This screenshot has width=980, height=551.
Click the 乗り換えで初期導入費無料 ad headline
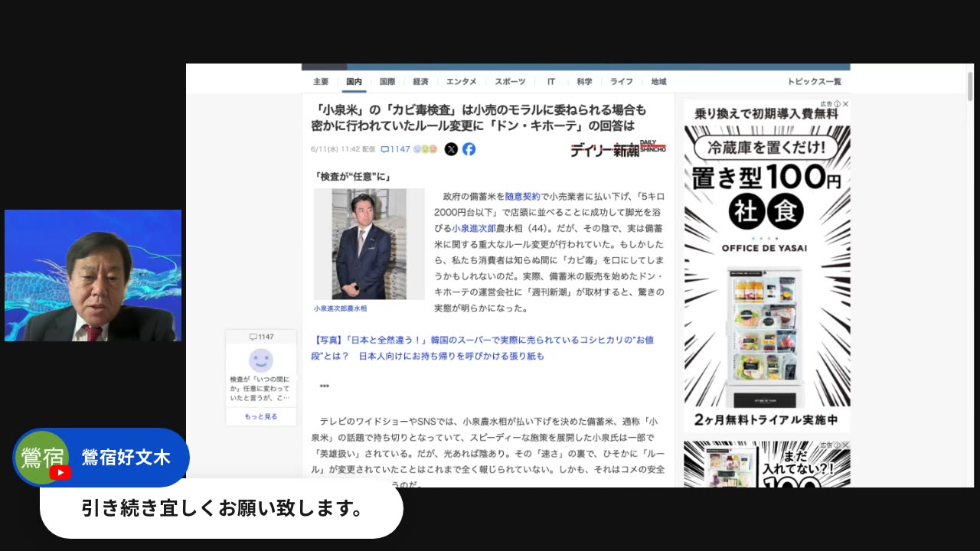766,114
